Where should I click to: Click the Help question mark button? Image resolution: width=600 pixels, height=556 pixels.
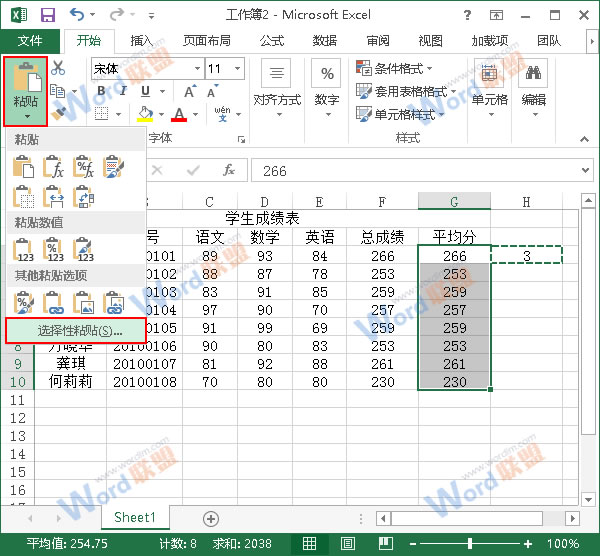click(467, 15)
